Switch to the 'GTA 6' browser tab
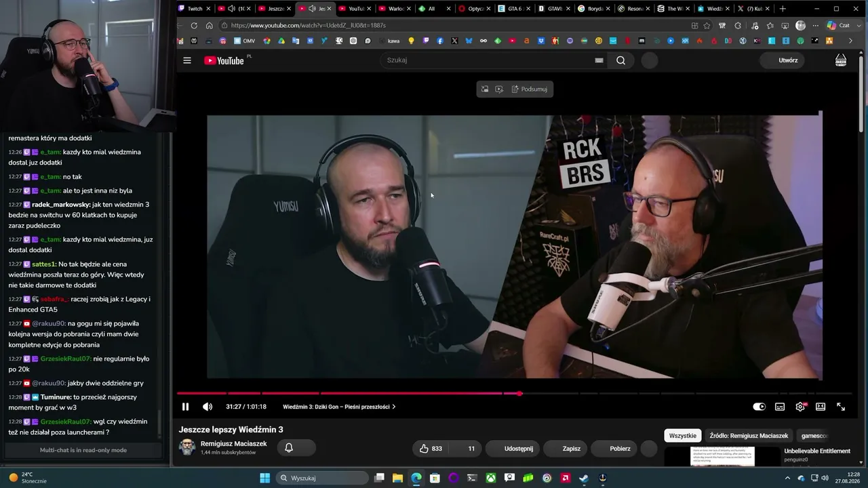Viewport: 868px width, 488px height. click(x=513, y=9)
